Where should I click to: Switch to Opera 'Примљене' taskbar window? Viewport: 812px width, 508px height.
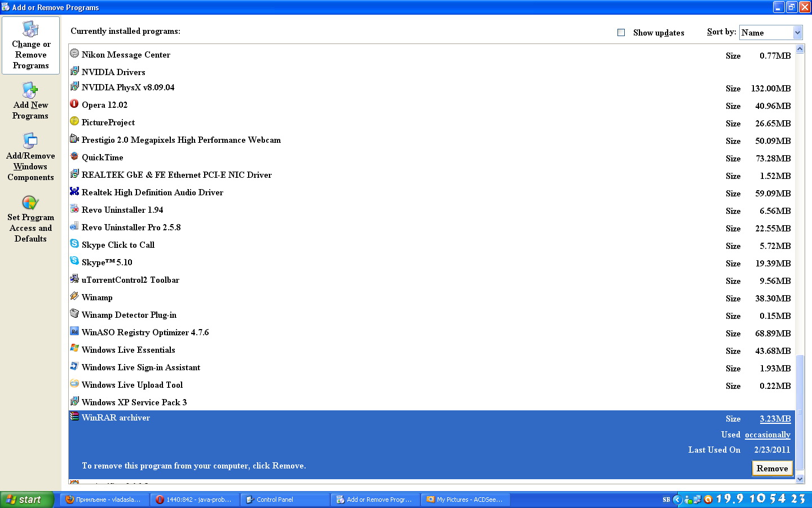(105, 500)
